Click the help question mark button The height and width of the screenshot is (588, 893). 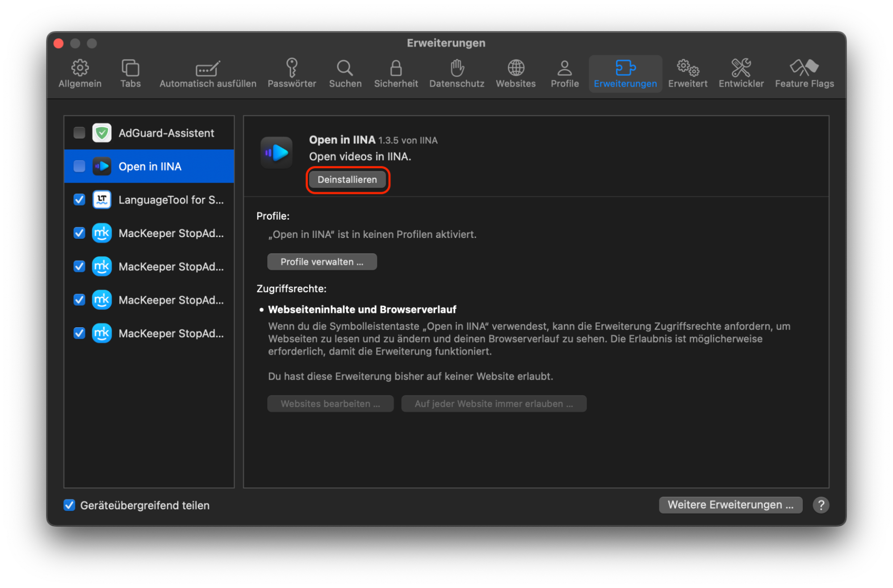pos(821,505)
